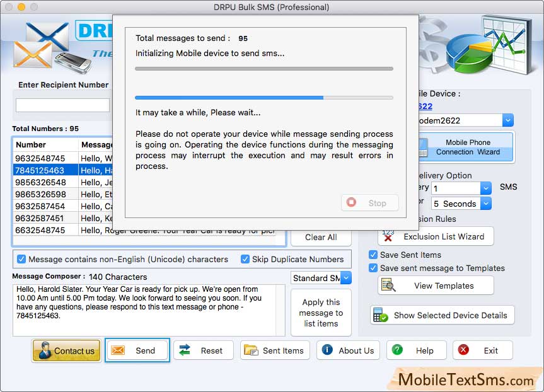Open the 5 Seconds delay dropdown
This screenshot has height=392, width=544.
click(x=486, y=204)
